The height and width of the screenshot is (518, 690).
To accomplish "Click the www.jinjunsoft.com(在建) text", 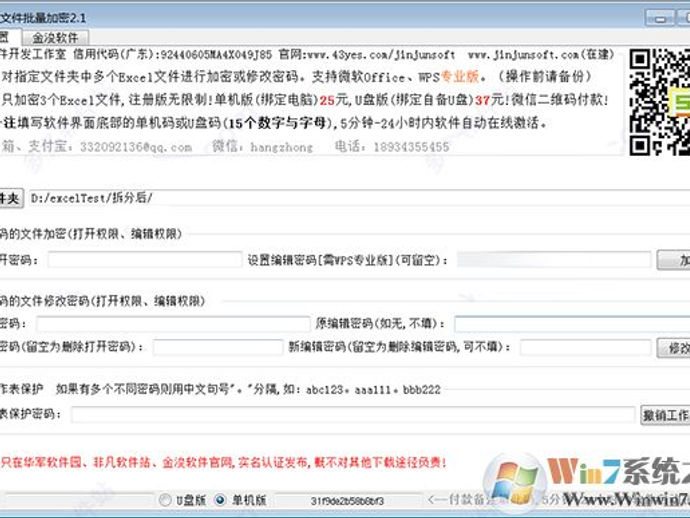I will (541, 55).
